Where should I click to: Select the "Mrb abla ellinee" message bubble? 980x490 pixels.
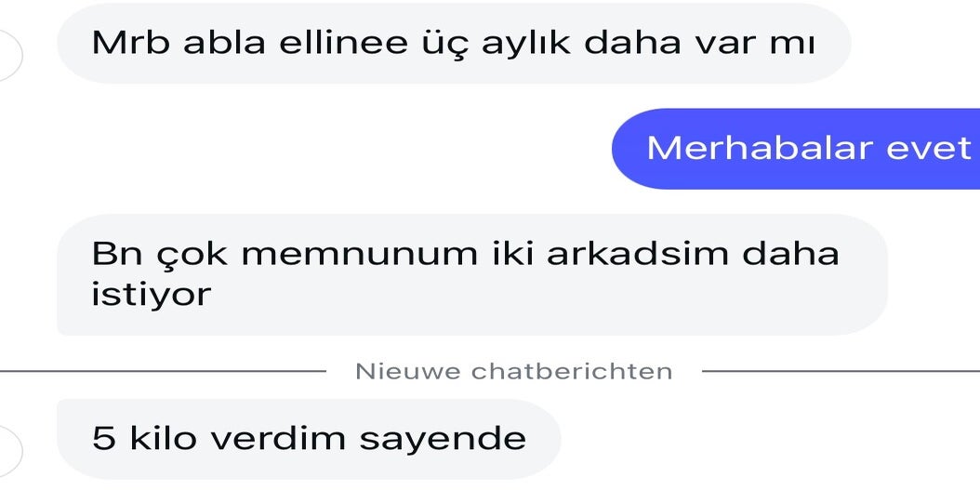click(454, 44)
